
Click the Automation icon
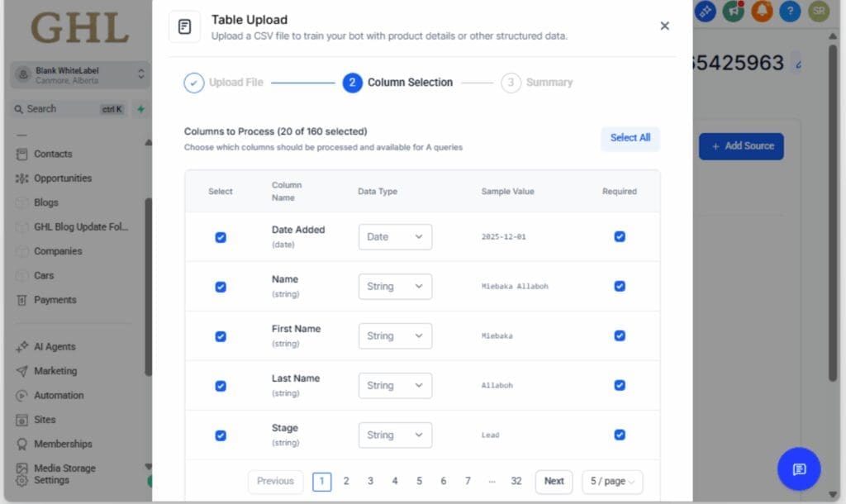point(21,395)
